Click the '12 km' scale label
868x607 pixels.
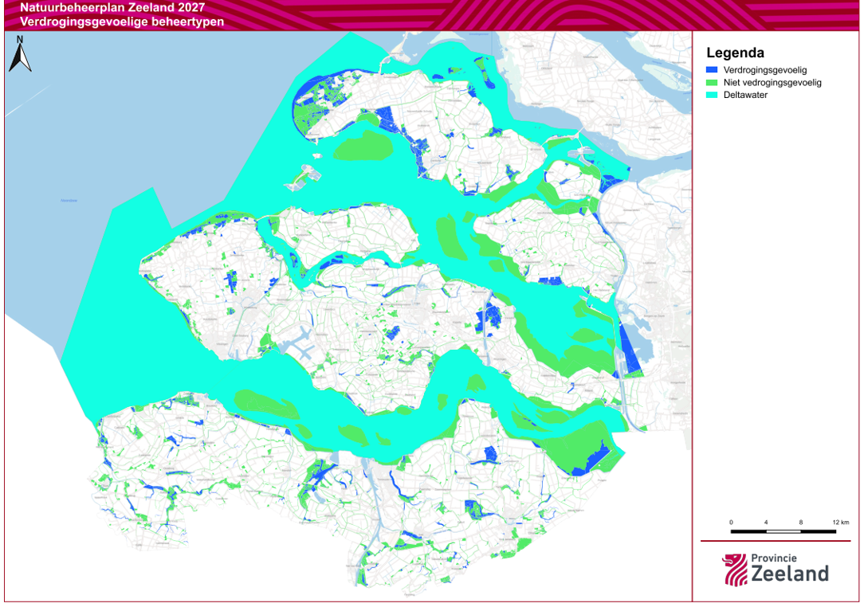840,522
